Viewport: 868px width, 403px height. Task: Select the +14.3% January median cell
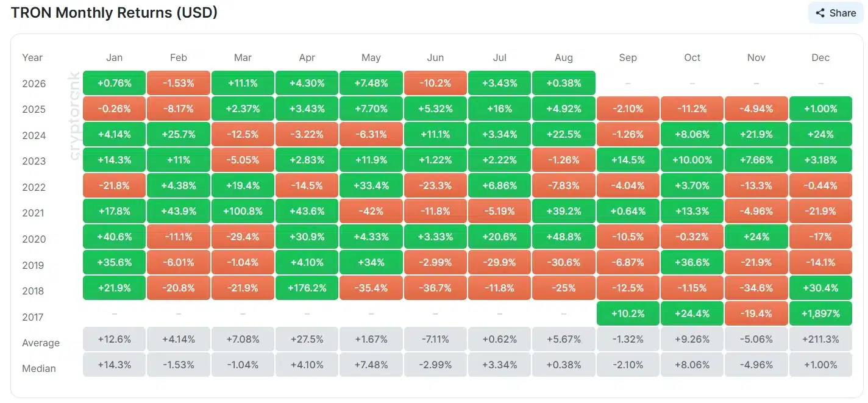(114, 365)
